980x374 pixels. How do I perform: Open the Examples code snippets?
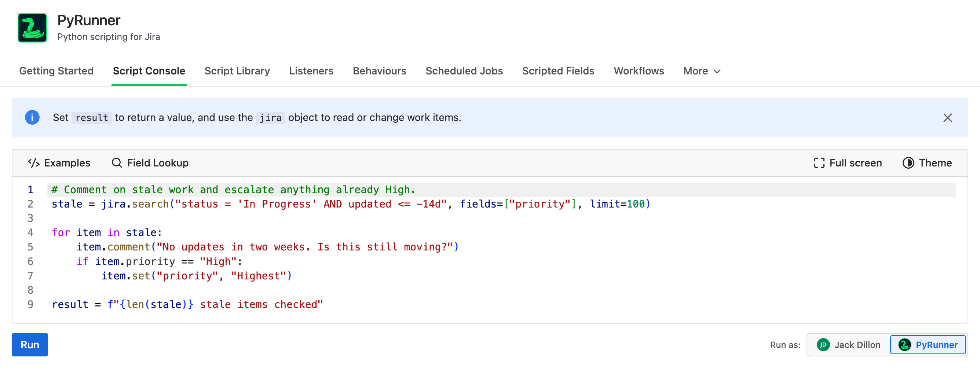pos(59,163)
